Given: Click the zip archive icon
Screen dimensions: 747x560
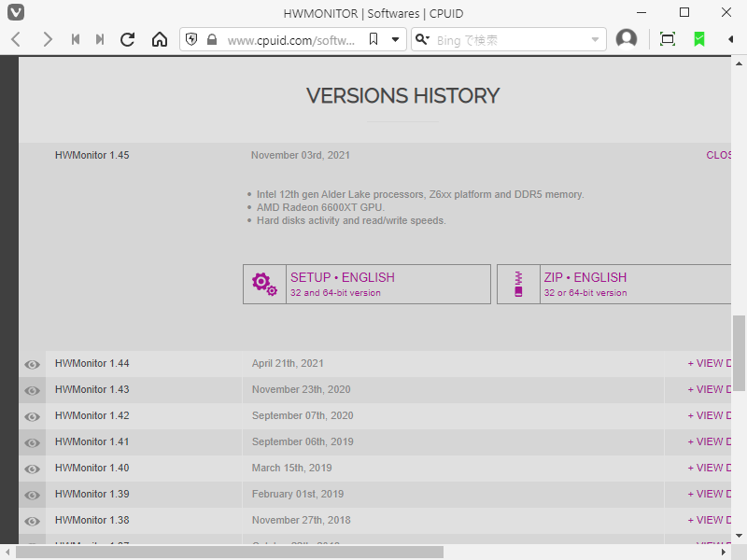Looking at the screenshot, I should (x=518, y=285).
